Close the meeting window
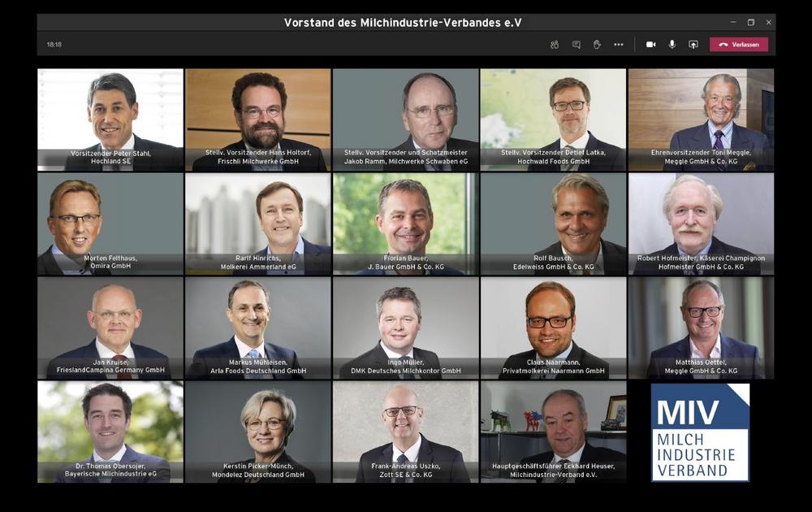Viewport: 812px width, 512px height. pyautogui.click(x=768, y=22)
